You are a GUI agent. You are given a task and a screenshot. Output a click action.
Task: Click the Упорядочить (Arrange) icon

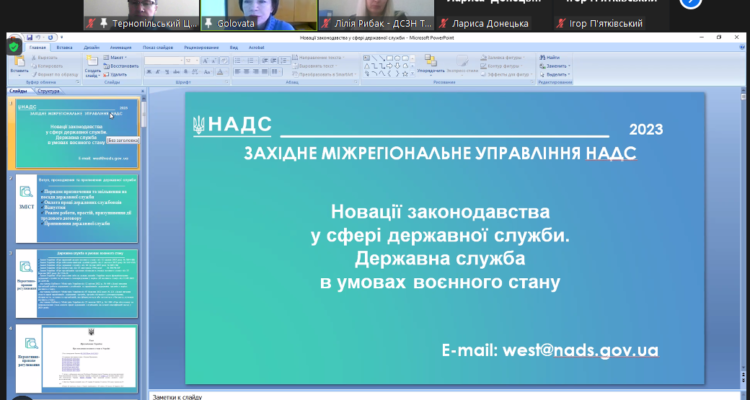coord(430,61)
